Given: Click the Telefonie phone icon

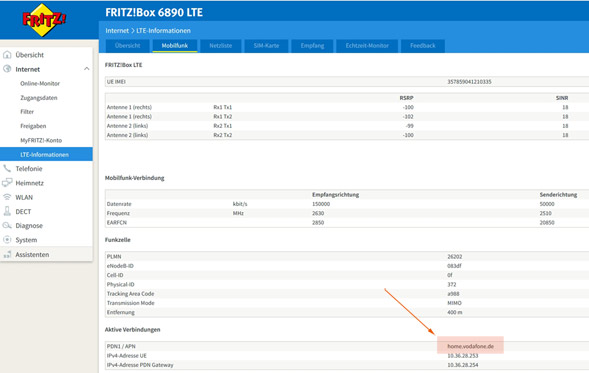Looking at the screenshot, I should pyautogui.click(x=7, y=168).
